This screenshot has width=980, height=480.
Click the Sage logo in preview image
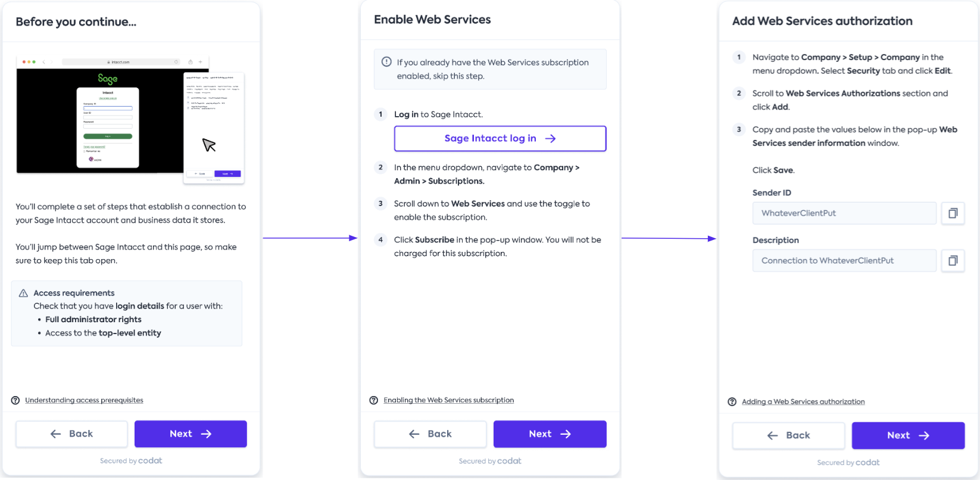108,79
